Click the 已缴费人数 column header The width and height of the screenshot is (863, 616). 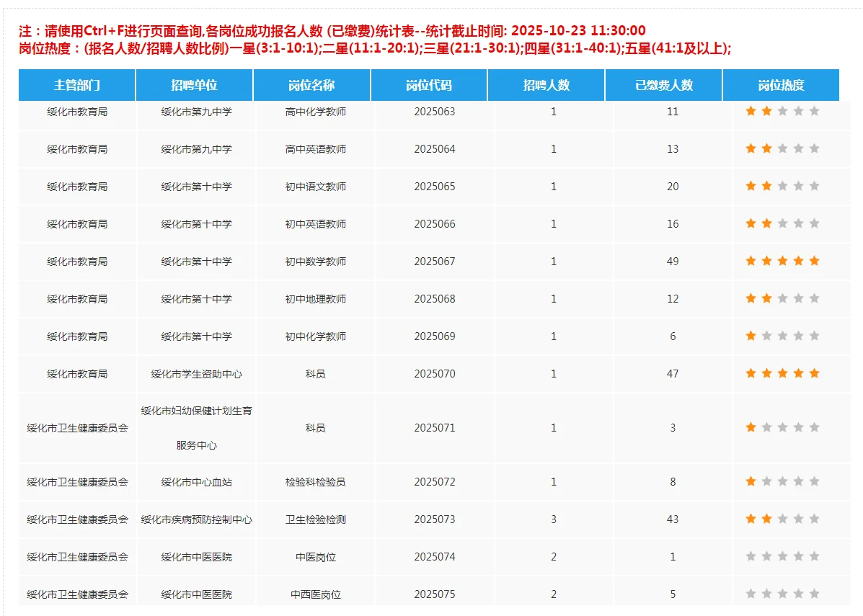click(664, 85)
